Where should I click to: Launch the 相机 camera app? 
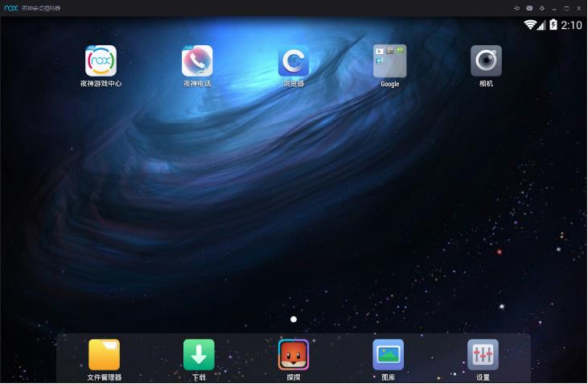click(x=486, y=61)
